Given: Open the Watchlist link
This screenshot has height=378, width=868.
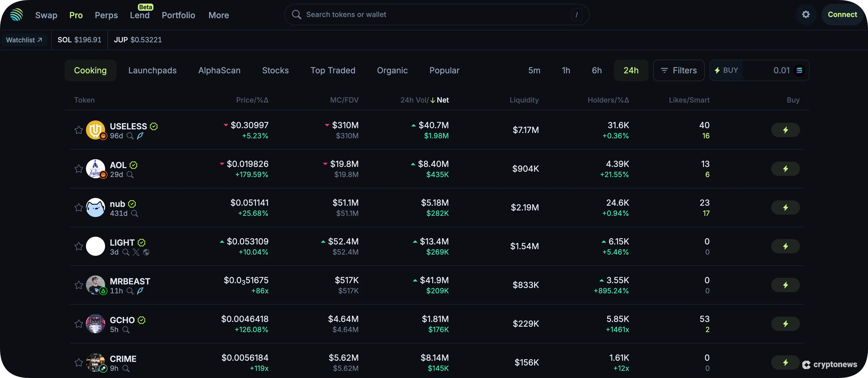Looking at the screenshot, I should point(24,40).
